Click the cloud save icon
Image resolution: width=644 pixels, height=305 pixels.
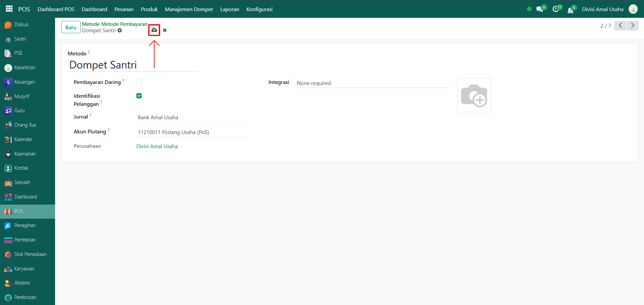click(x=154, y=30)
